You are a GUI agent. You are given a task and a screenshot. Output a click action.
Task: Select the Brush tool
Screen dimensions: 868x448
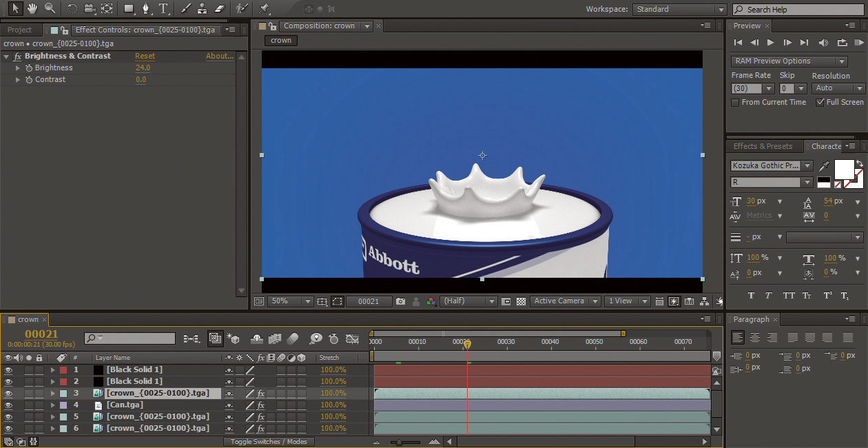[x=185, y=8]
